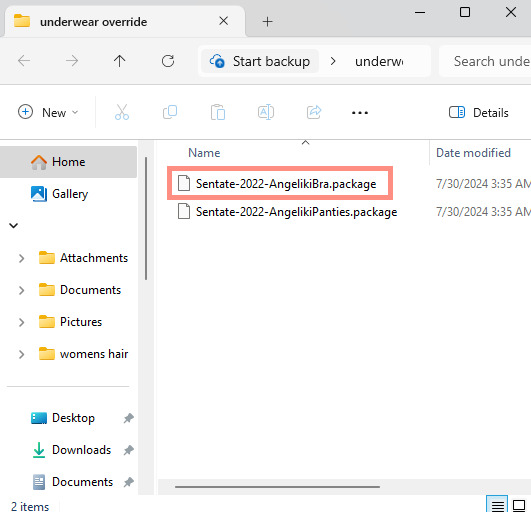531x512 pixels.
Task: Maximize the File Explorer window
Action: pyautogui.click(x=465, y=12)
